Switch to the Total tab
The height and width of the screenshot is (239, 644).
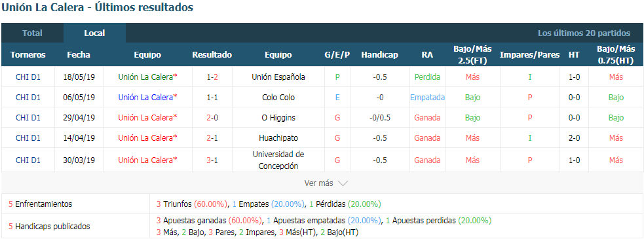pyautogui.click(x=32, y=33)
